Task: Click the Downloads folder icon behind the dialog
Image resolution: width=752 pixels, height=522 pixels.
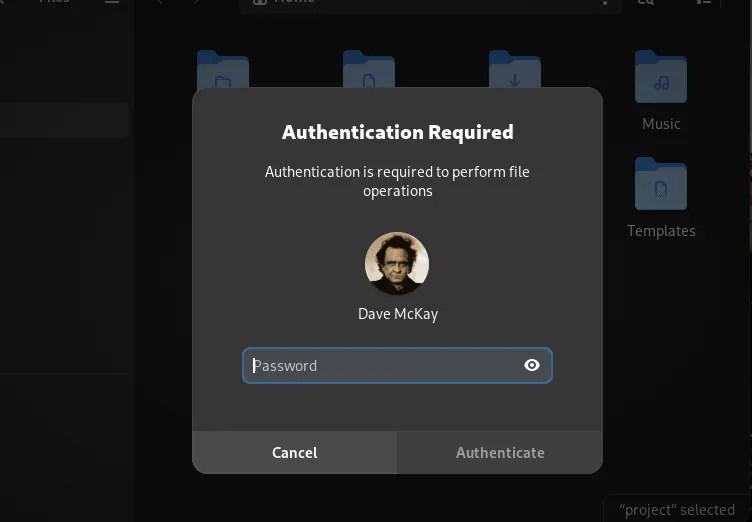Action: [515, 70]
